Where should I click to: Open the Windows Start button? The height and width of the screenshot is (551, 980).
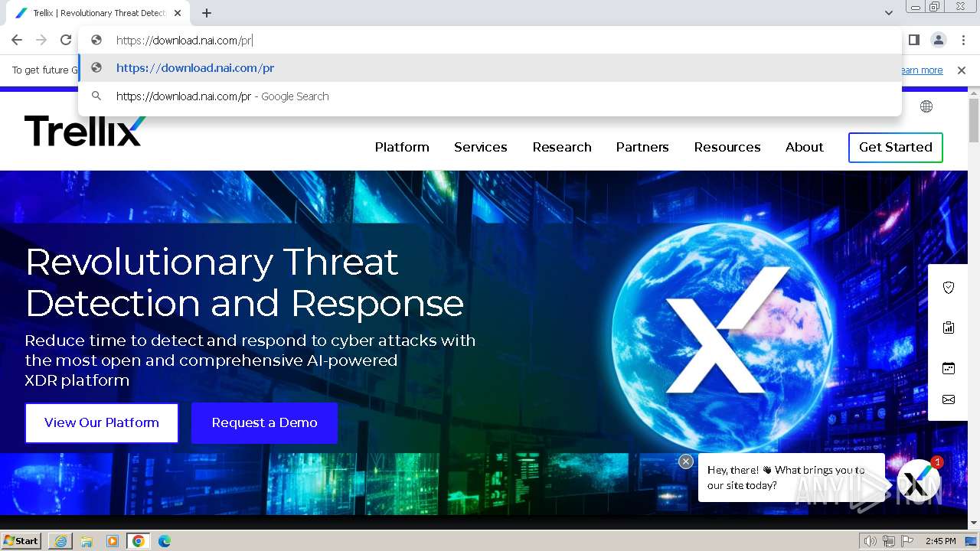point(21,541)
